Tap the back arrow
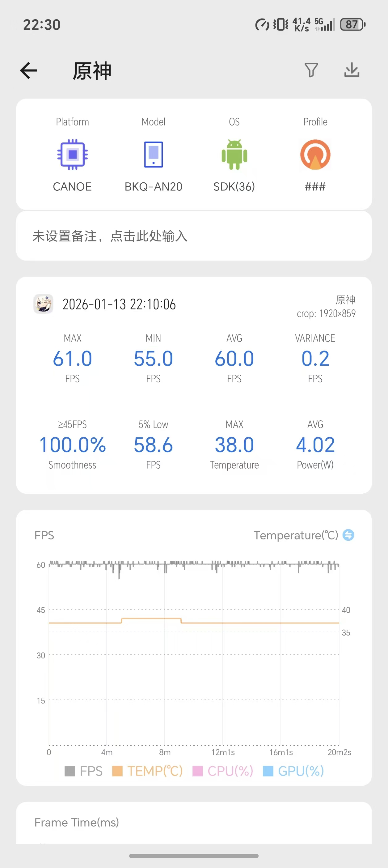The height and width of the screenshot is (868, 388). (x=29, y=71)
